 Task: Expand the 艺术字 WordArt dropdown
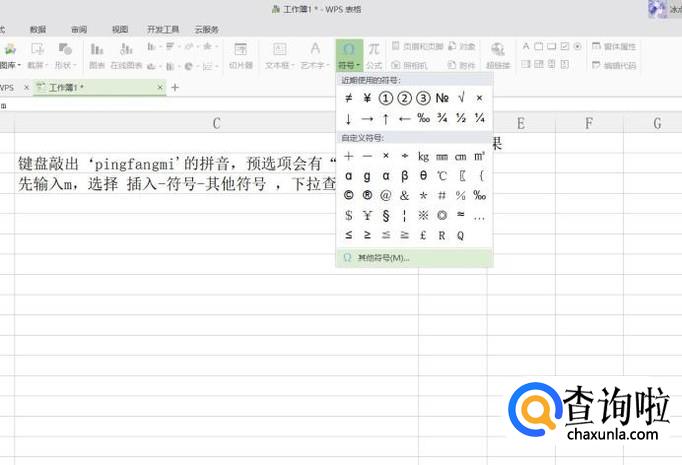pos(315,64)
